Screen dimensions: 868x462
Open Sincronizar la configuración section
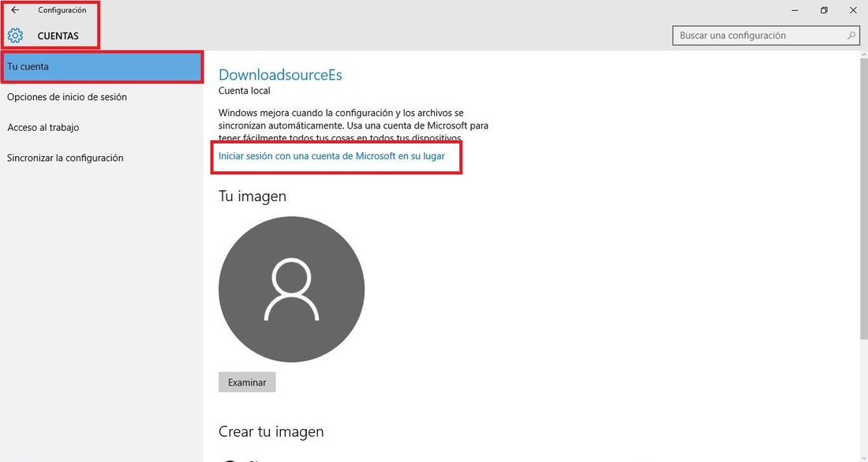click(65, 158)
